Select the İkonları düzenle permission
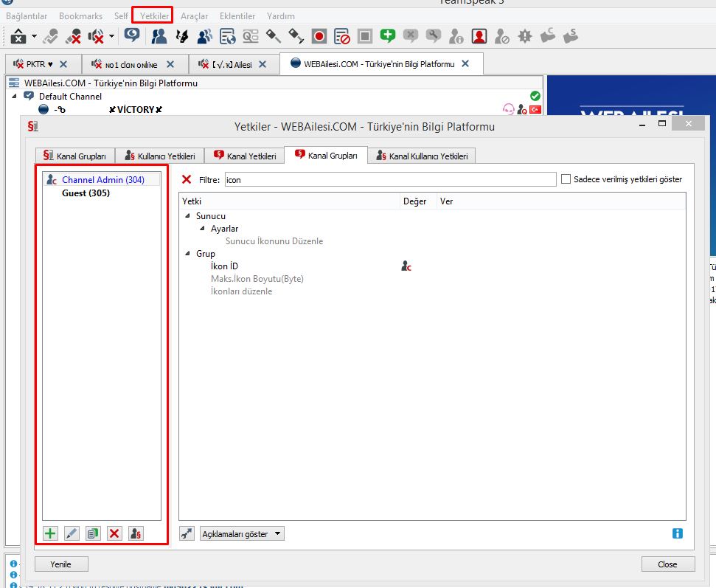Screen dimensions: 716x588 tap(241, 291)
